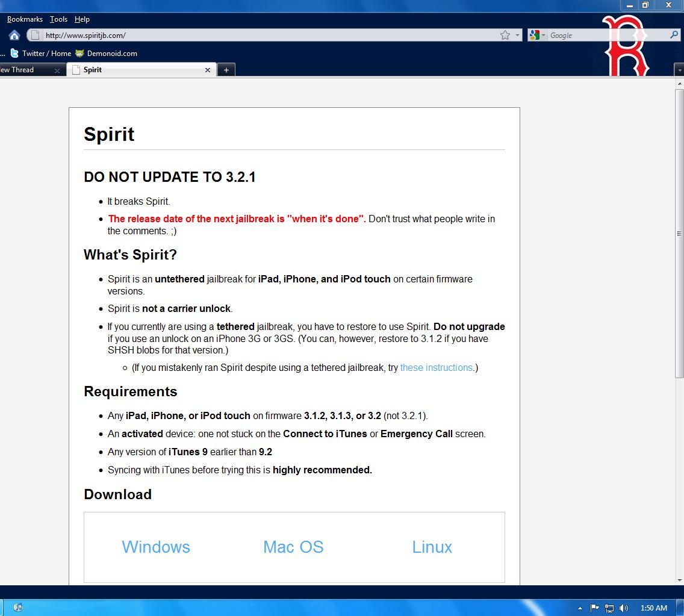Click the magnifying glass search icon
The width and height of the screenshot is (684, 616).
click(x=674, y=34)
